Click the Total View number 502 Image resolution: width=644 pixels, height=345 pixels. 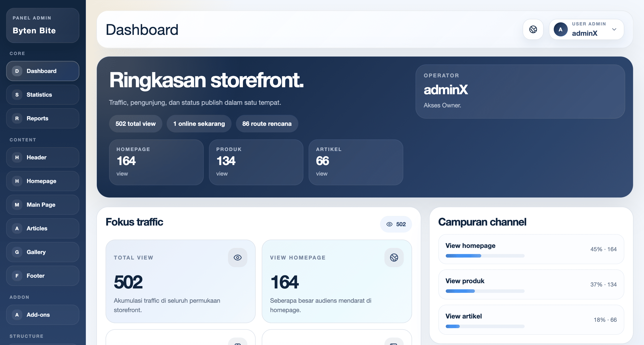[128, 282]
